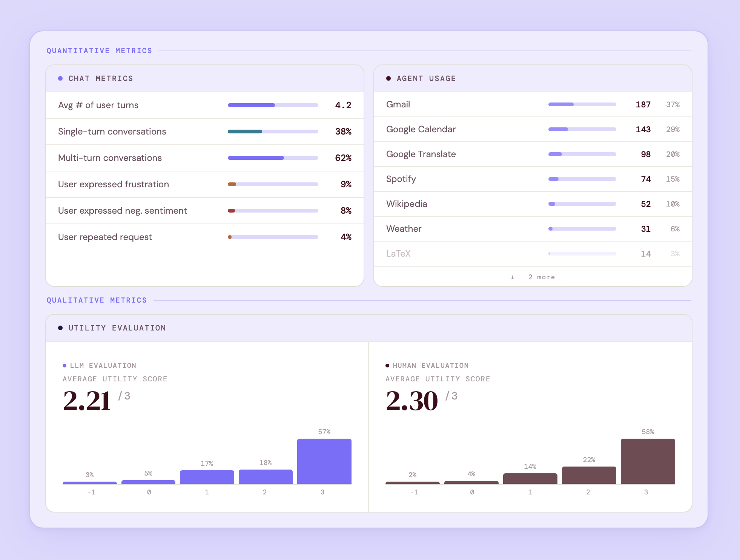Click the User expressed frustration orange bar
This screenshot has width=740, height=560.
232,184
